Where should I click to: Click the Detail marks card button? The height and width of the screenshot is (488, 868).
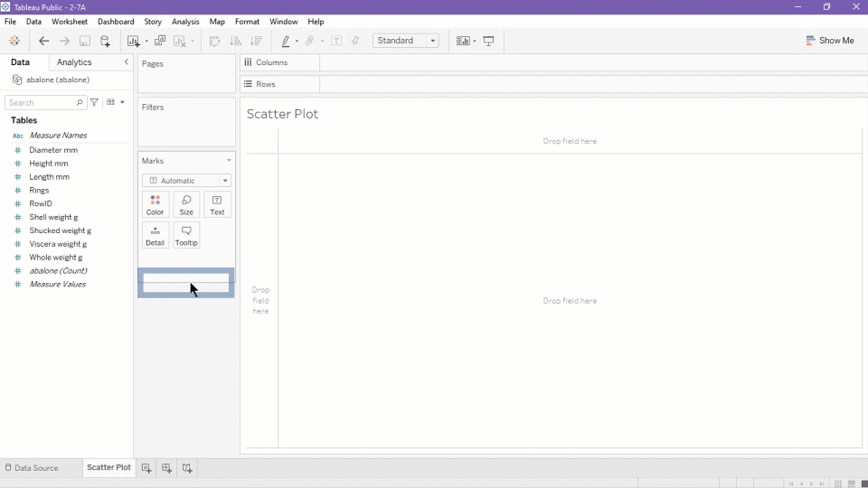tap(155, 235)
